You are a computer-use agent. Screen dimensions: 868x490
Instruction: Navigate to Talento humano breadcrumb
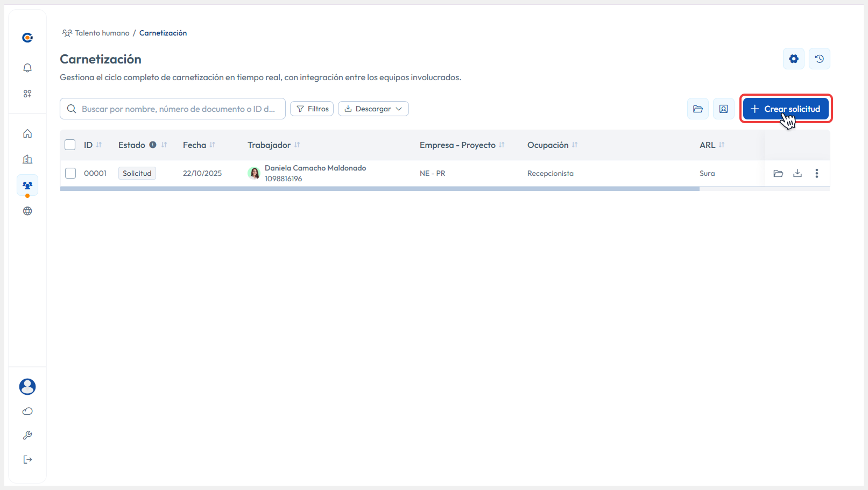101,33
